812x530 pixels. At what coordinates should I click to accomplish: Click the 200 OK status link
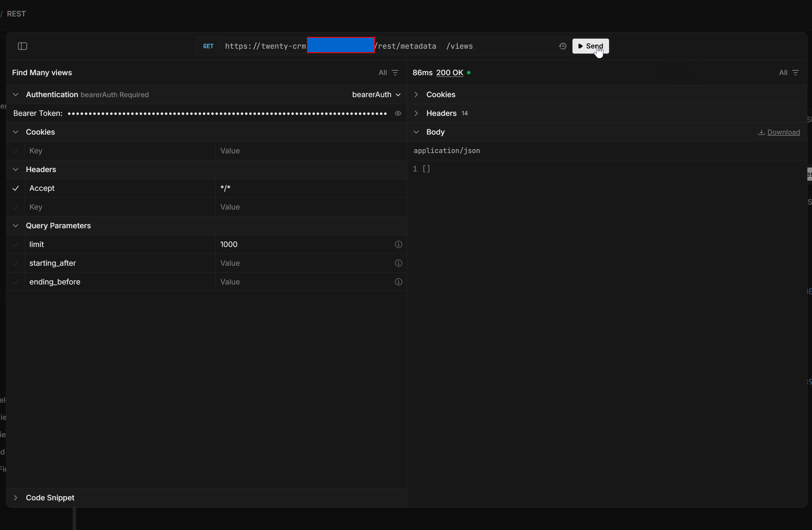click(449, 73)
